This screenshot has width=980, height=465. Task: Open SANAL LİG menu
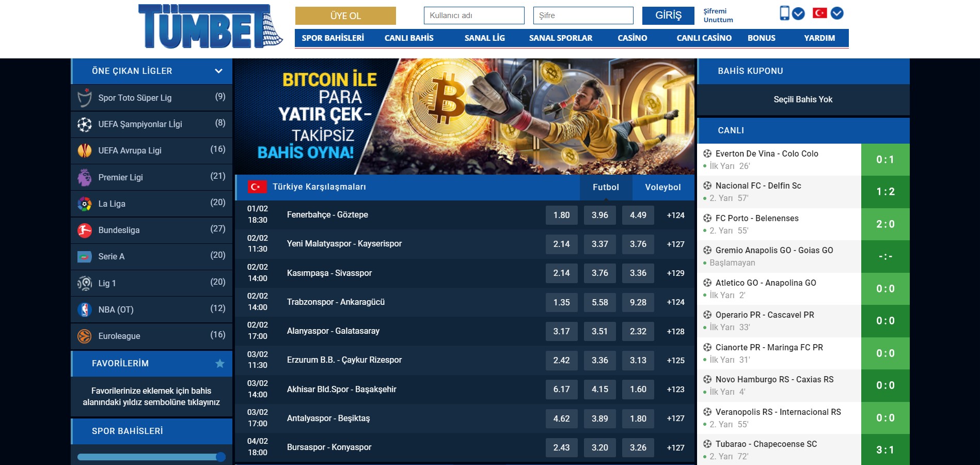tap(485, 38)
